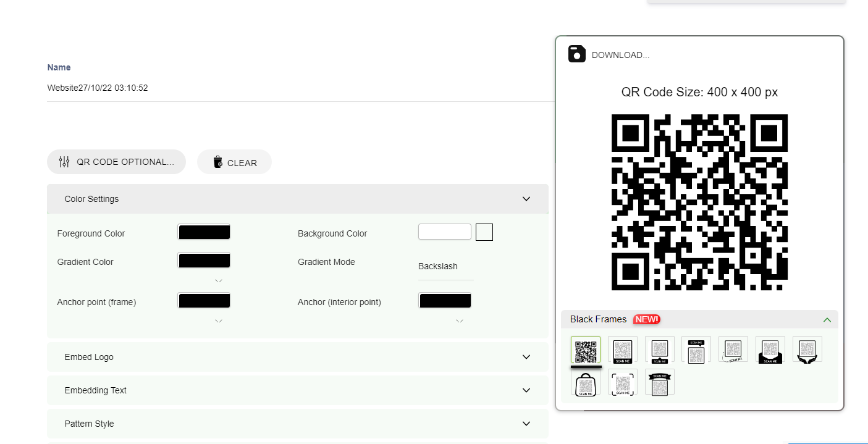Choose the hands-holding QR frame
The image size is (868, 444).
(807, 350)
